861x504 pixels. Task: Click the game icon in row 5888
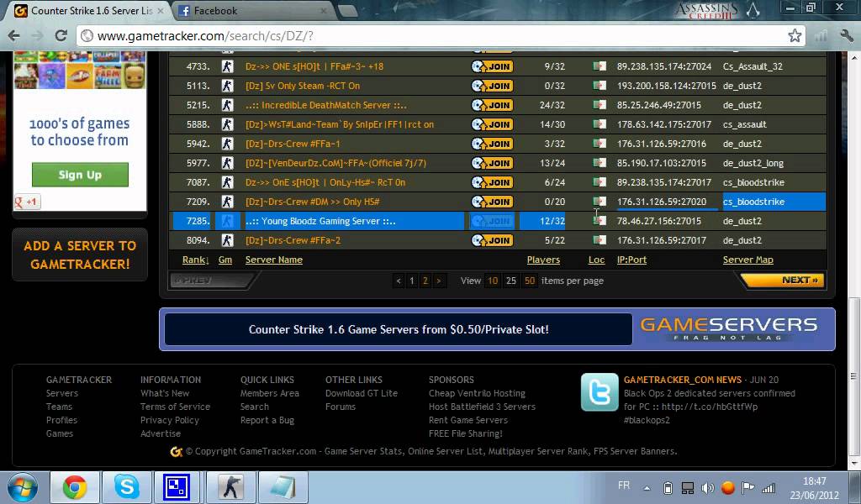pyautogui.click(x=227, y=124)
